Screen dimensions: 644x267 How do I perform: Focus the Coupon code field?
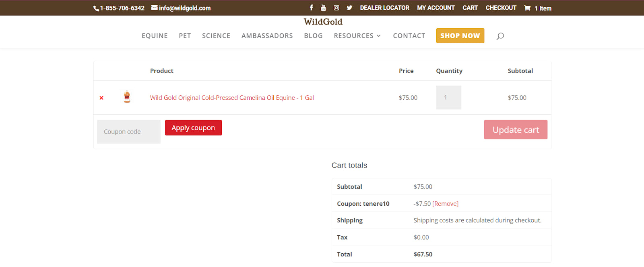pyautogui.click(x=129, y=132)
